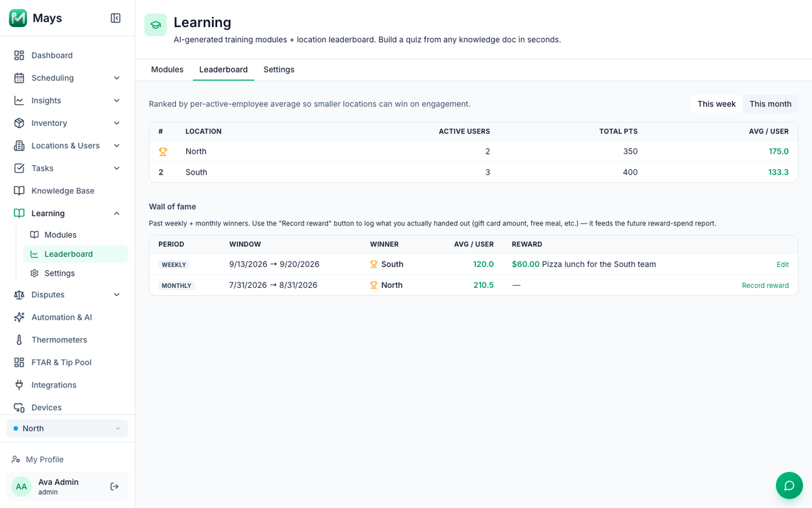Screen dimensions: 812x508
Task: Click the graduation cap Learning header icon
Action: pyautogui.click(x=156, y=25)
